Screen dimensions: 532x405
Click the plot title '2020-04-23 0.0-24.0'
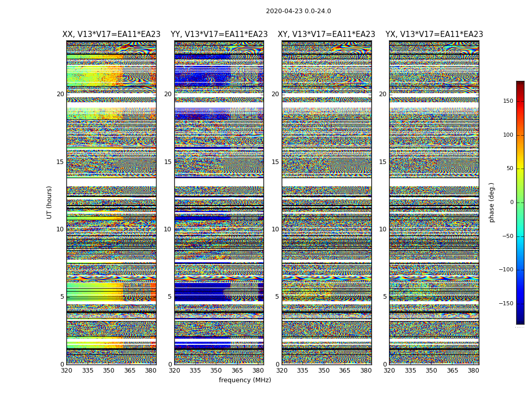point(298,11)
